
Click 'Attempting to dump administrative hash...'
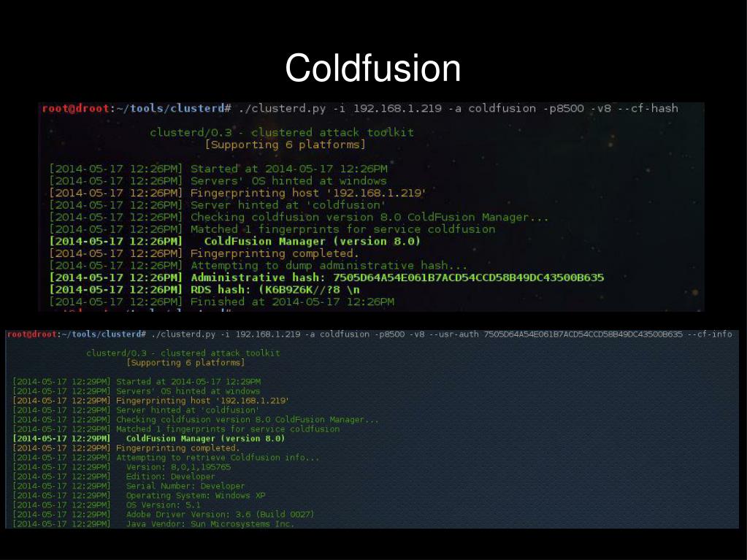point(329,265)
